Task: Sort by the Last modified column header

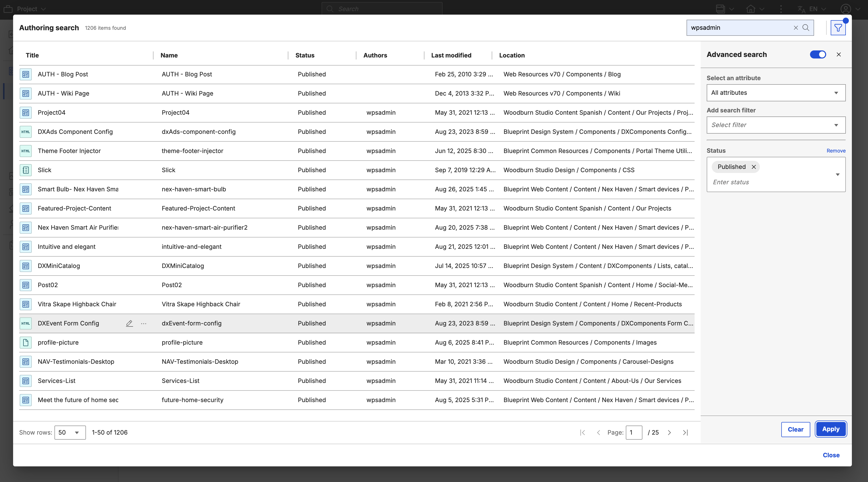Action: pos(451,55)
